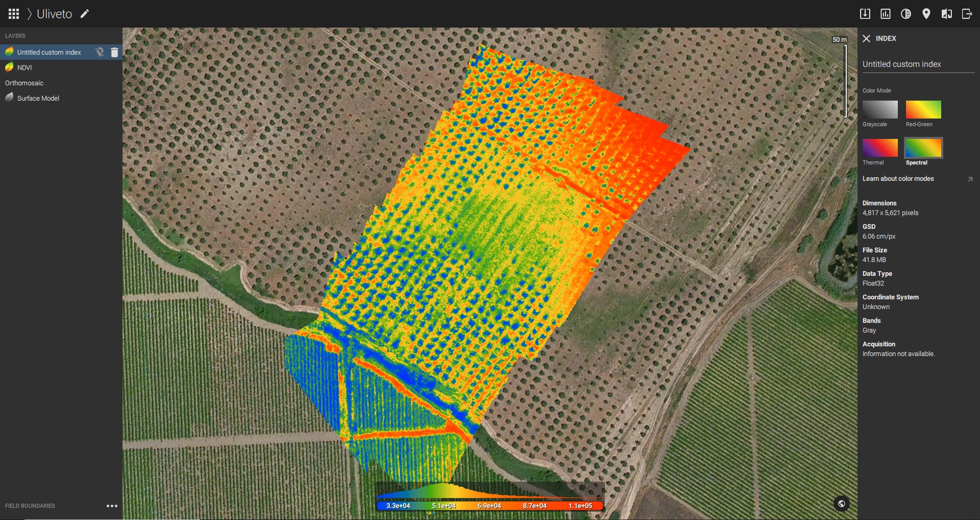
Task: Click the download/import icon in top bar
Action: (x=865, y=14)
